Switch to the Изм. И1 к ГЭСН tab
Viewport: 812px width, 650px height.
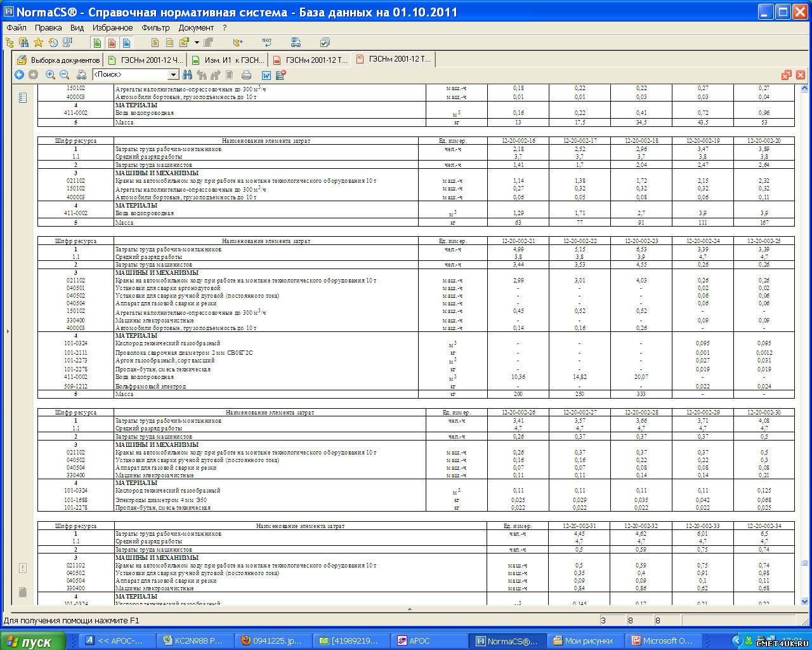coord(227,60)
